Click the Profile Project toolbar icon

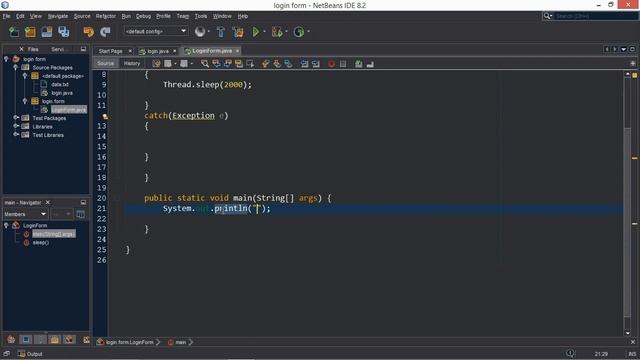(x=298, y=32)
